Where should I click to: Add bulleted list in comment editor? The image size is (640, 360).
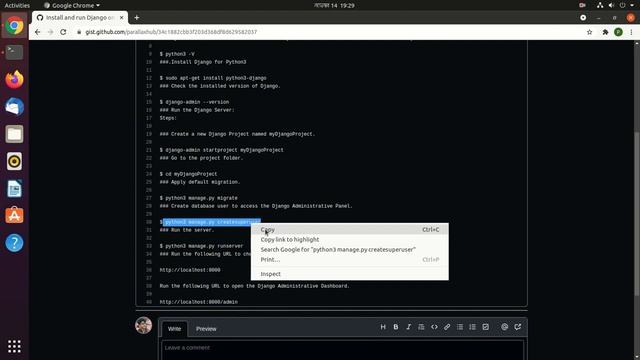(460, 327)
